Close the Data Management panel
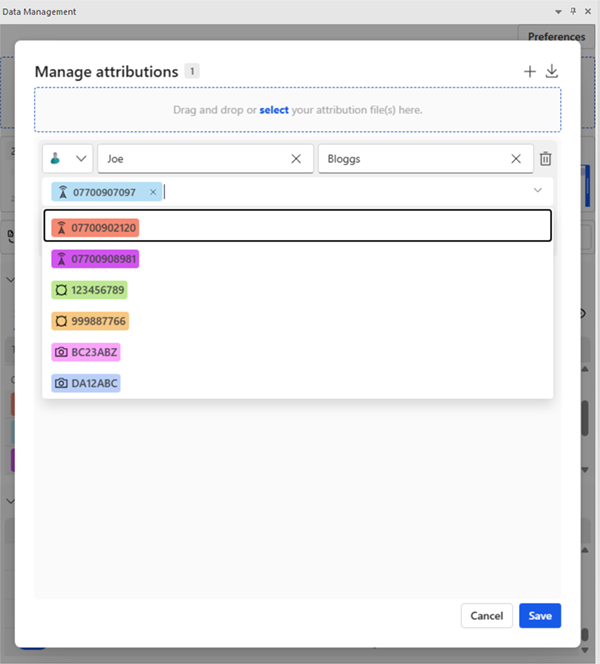This screenshot has height=664, width=600. (588, 11)
